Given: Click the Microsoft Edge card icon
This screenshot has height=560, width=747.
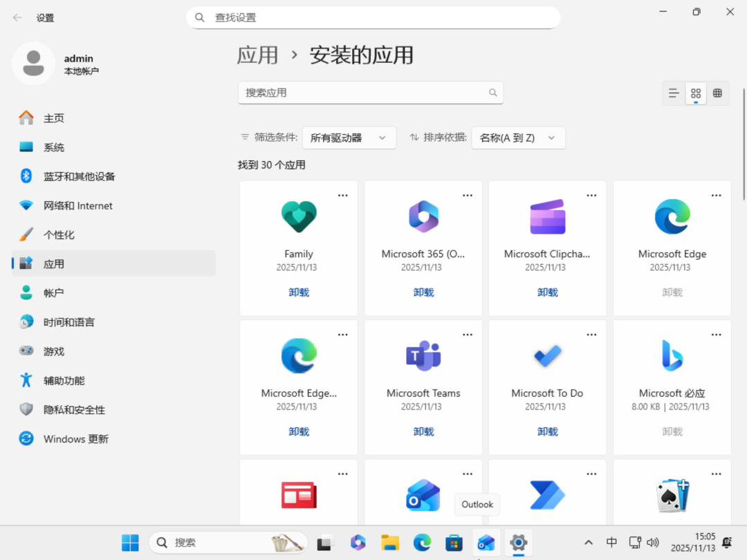Looking at the screenshot, I should [x=672, y=216].
